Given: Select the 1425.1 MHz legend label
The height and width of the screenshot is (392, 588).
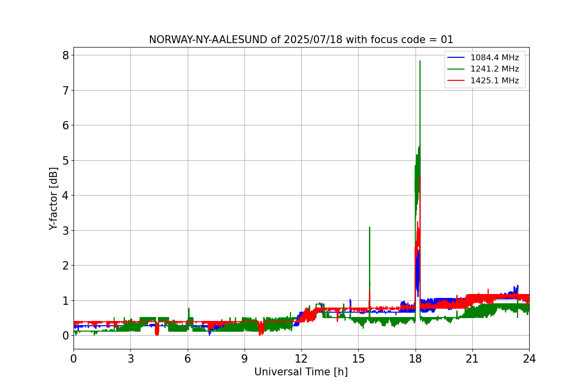Looking at the screenshot, I should (494, 81).
